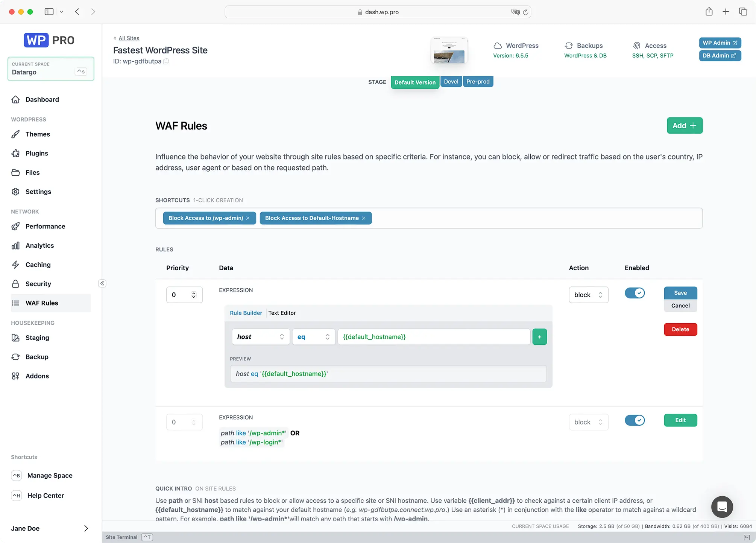The height and width of the screenshot is (543, 756).
Task: Copy the site ID wp-gdfbutpa
Action: point(166,61)
